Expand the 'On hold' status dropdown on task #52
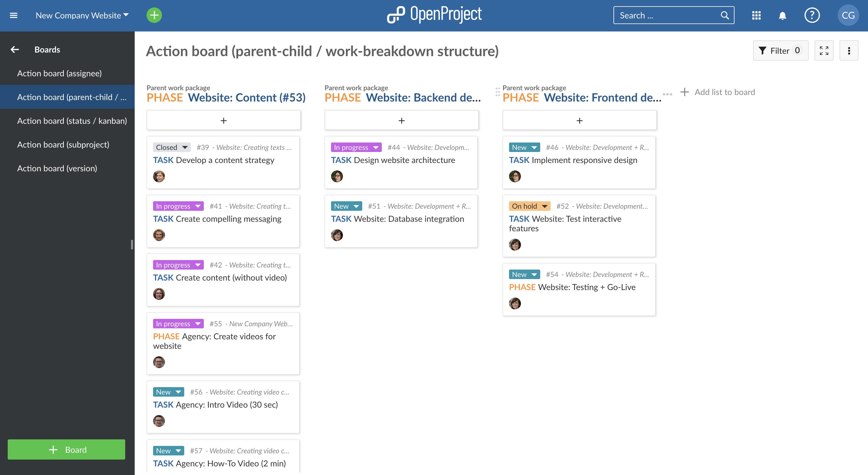This screenshot has width=868, height=475. coord(543,206)
